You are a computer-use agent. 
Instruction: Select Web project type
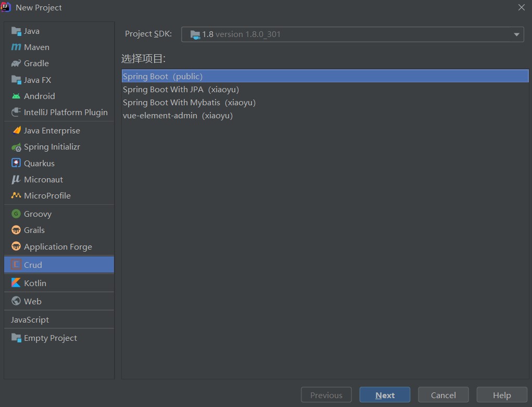click(x=59, y=301)
